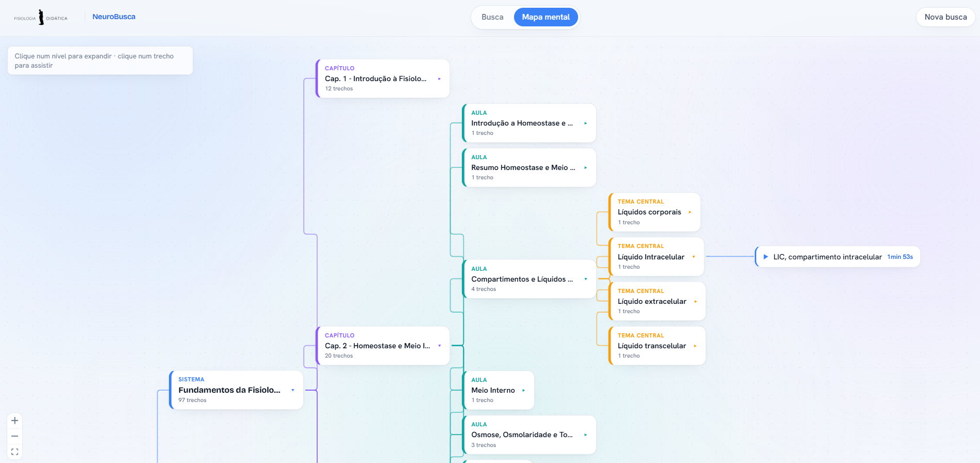Click the '4 trechos' count under Compartimentos

pos(484,289)
